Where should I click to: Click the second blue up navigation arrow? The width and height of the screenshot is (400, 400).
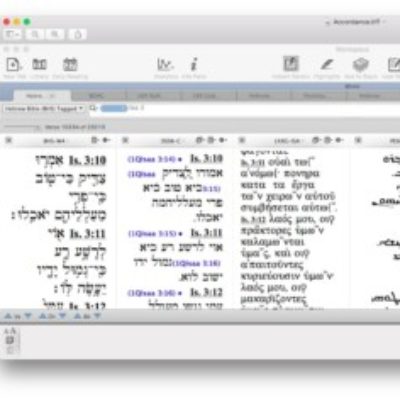click(x=43, y=316)
